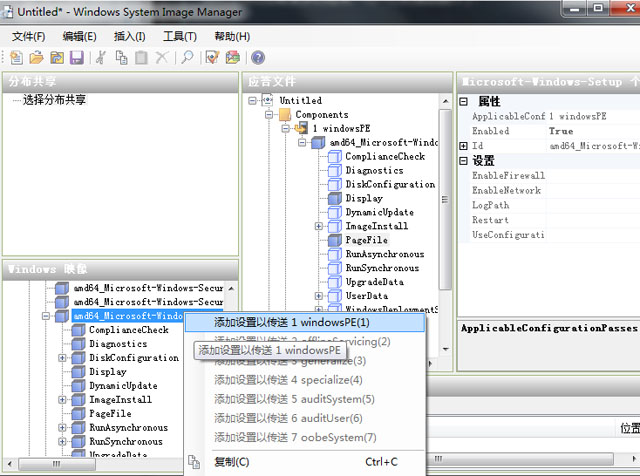This screenshot has height=476, width=640.
Task: Click the Untitled answer file icon
Action: point(267,100)
